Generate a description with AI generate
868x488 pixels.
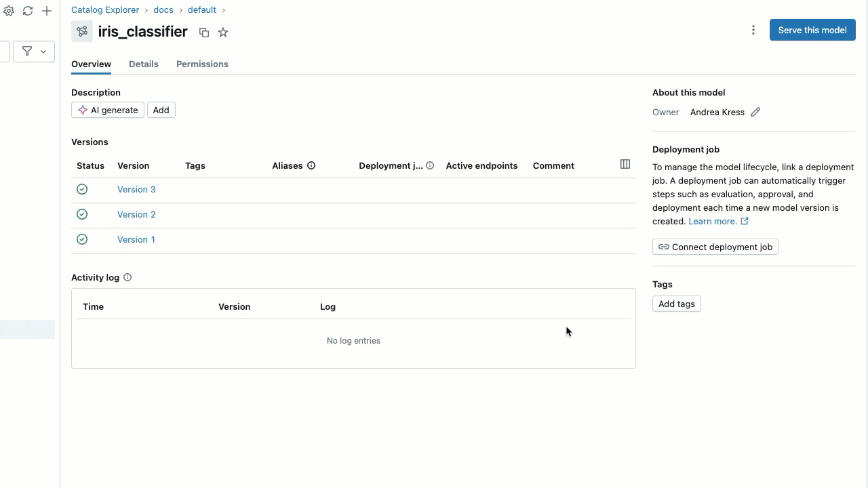point(107,110)
